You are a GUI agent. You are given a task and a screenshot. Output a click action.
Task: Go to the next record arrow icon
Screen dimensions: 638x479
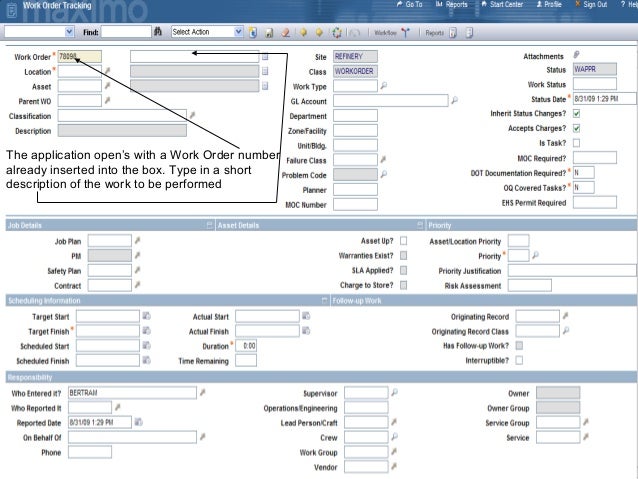tap(319, 33)
